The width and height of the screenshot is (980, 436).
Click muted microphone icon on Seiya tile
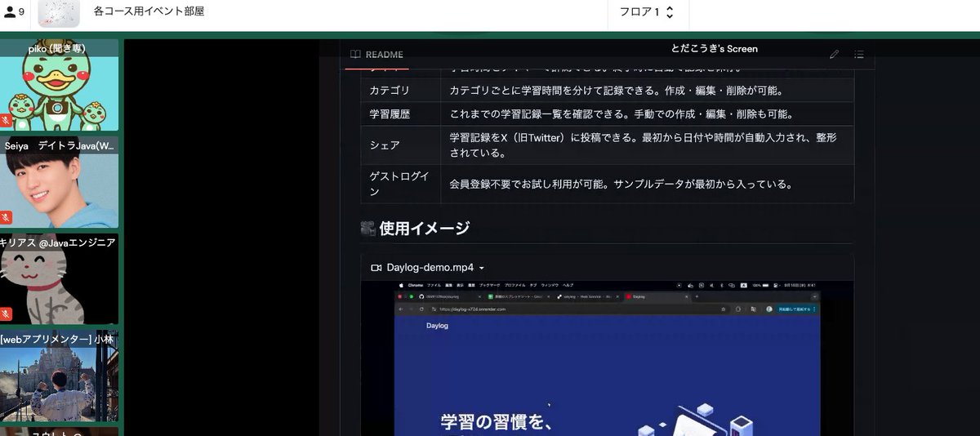pos(7,217)
